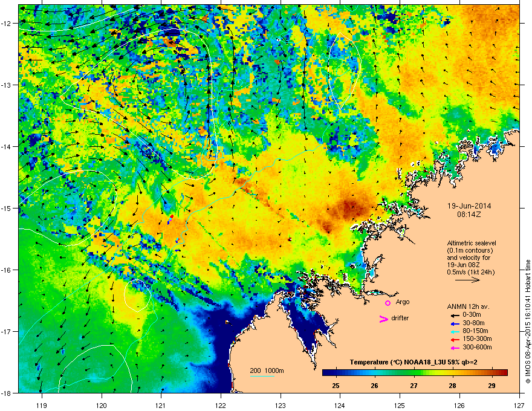This screenshot has width=532, height=411.
Task: Click the Temperature NOAA18_L3U colorbar title
Action: click(x=414, y=362)
